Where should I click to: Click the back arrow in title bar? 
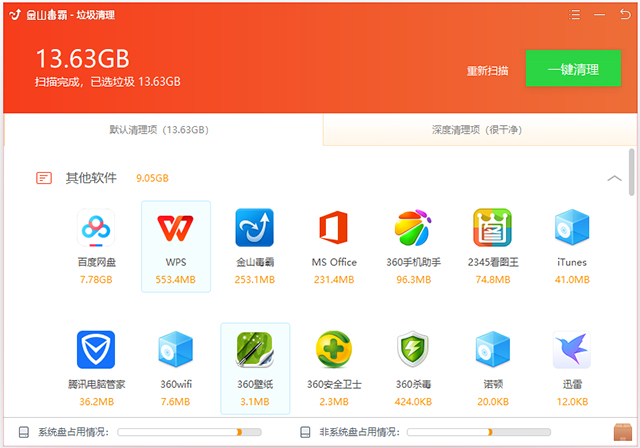coord(625,14)
